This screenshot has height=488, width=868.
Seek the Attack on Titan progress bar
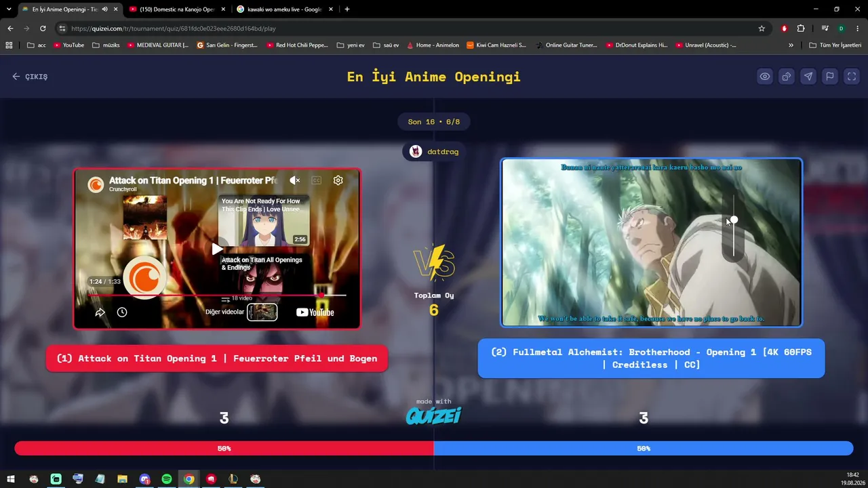tap(217, 296)
